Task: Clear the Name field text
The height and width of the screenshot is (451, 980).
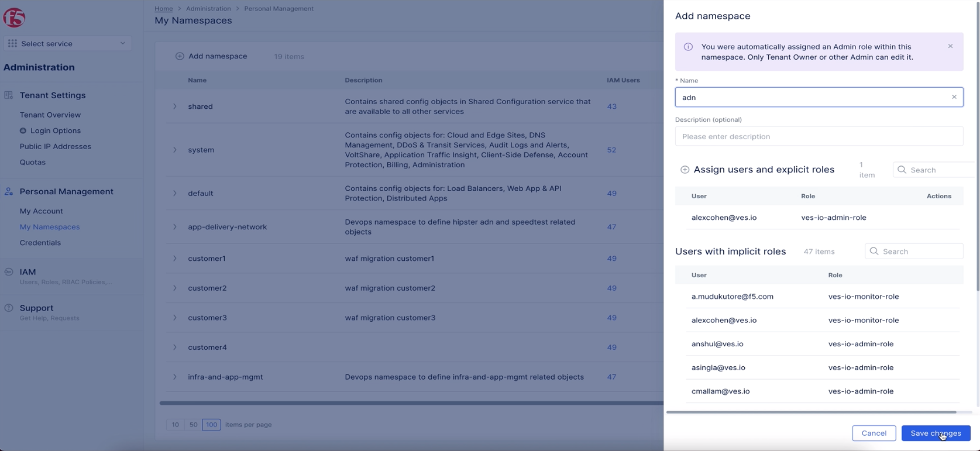Action: 954,97
